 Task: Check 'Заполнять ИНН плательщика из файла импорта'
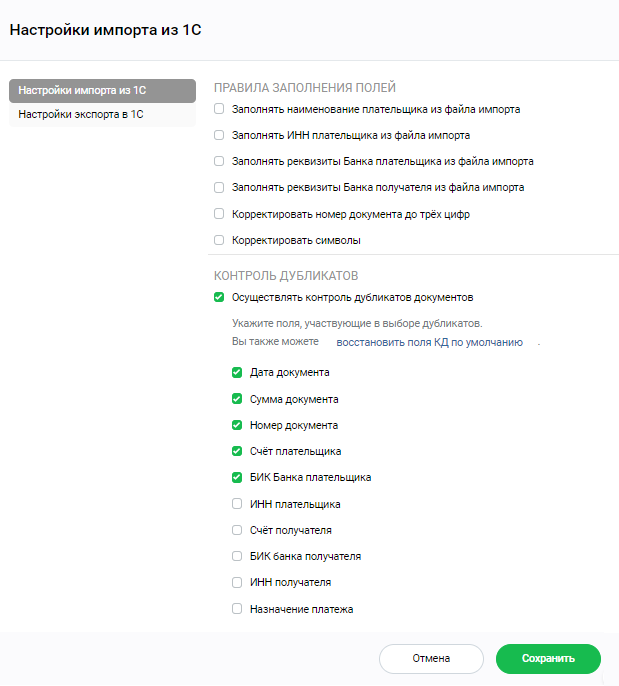(219, 135)
